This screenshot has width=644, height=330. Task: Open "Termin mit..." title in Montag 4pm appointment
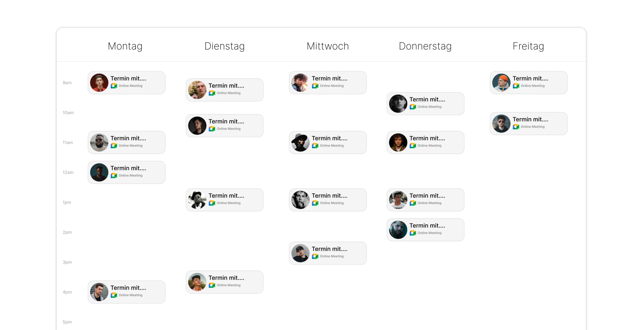128,288
